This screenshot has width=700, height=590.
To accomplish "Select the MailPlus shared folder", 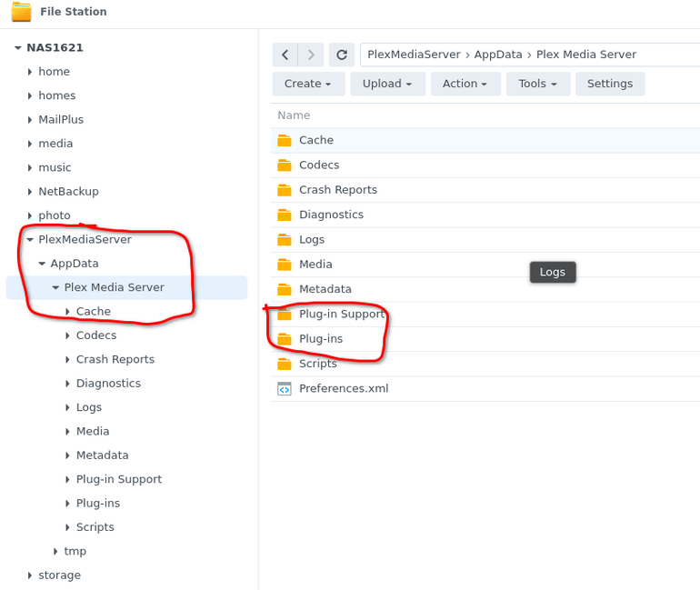I will coord(61,120).
